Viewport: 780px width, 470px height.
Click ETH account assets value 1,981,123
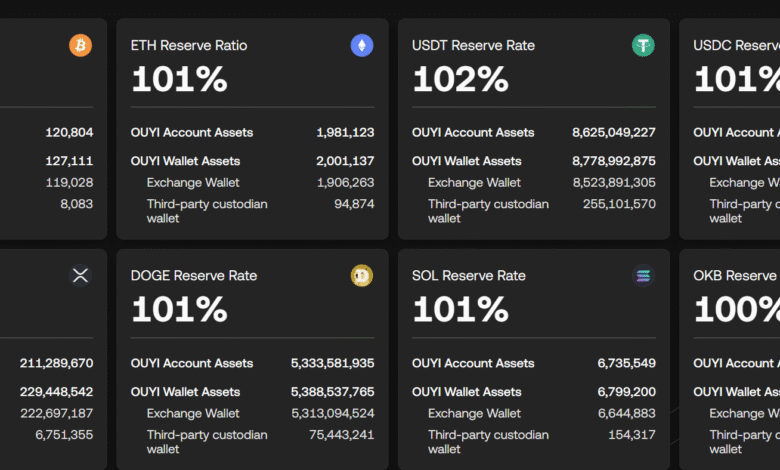point(345,132)
